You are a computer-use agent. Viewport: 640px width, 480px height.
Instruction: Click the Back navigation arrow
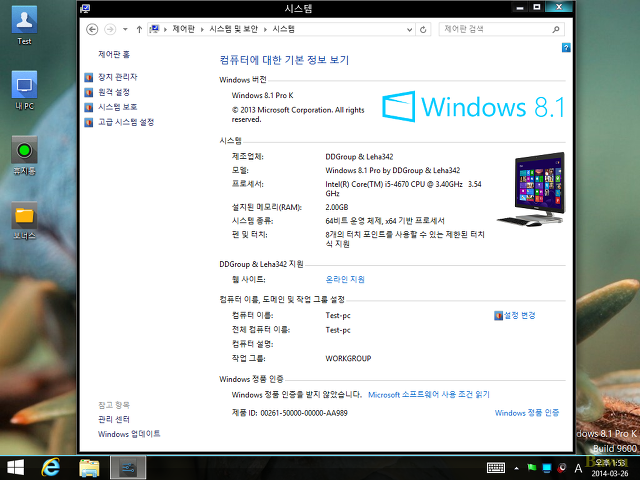[92, 29]
